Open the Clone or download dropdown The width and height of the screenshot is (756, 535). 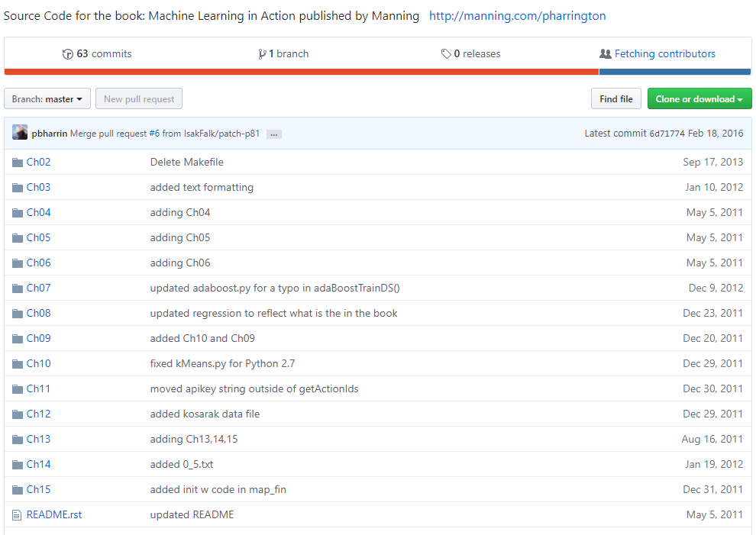point(699,98)
